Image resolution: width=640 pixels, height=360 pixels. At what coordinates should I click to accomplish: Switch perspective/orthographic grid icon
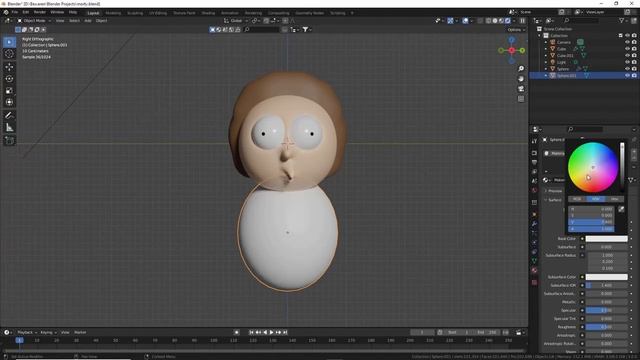pyautogui.click(x=521, y=99)
